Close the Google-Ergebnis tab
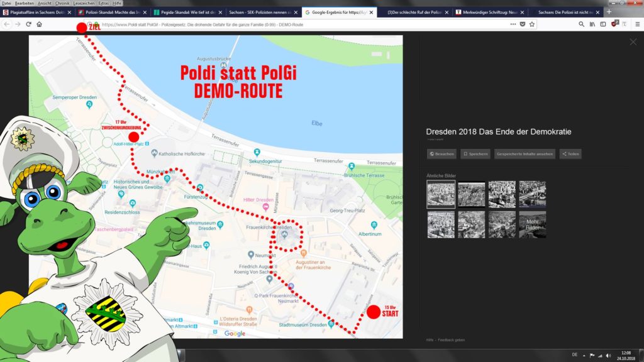The image size is (644, 362). [x=371, y=13]
